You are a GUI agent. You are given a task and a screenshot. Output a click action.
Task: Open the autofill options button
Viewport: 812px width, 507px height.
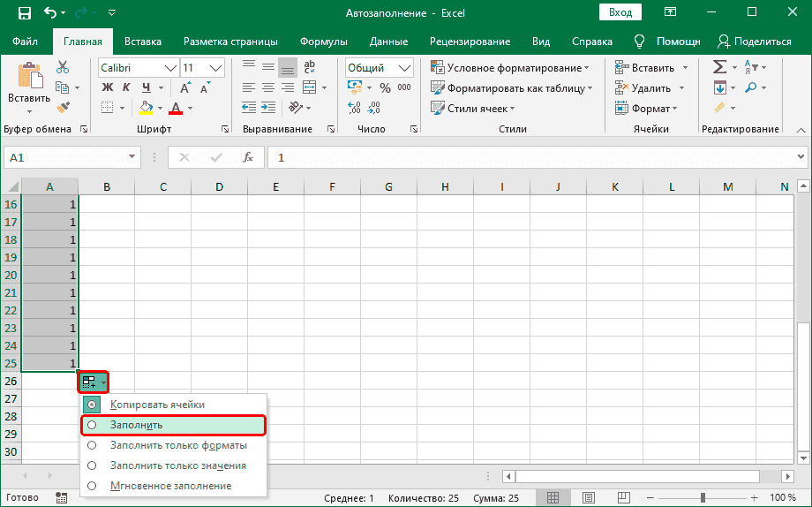point(93,382)
